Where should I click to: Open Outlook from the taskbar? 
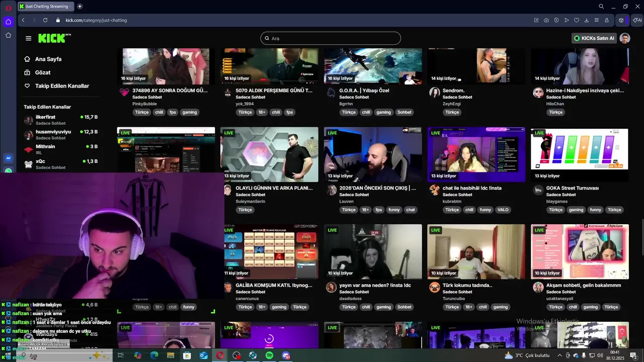(x=203, y=355)
